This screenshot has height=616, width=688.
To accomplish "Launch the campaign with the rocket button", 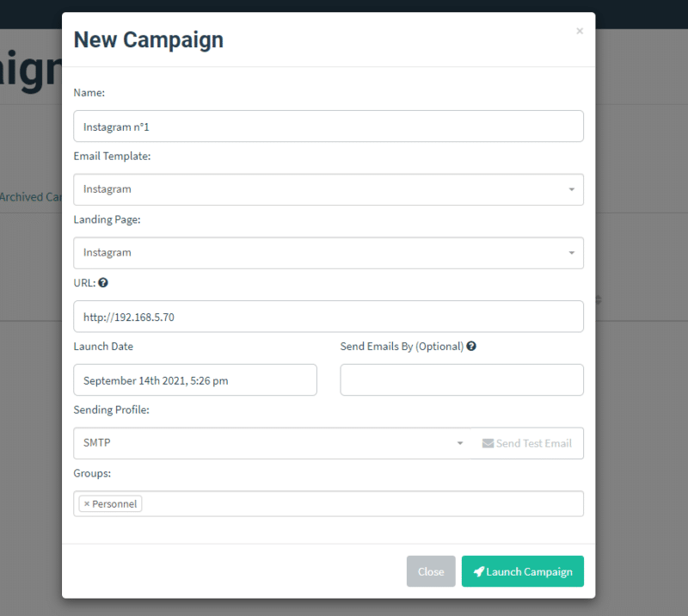I will tap(522, 571).
